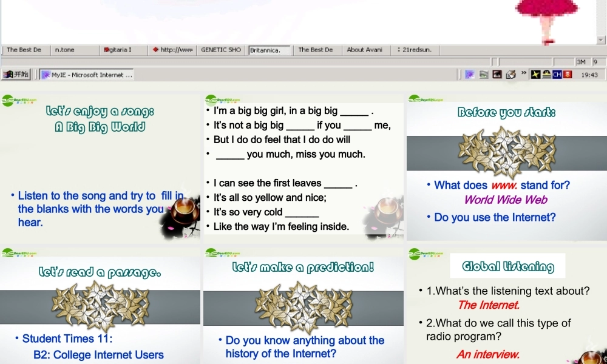The width and height of the screenshot is (607, 364).
Task: Select the Before you start slide thumbnail
Action: pos(507,167)
